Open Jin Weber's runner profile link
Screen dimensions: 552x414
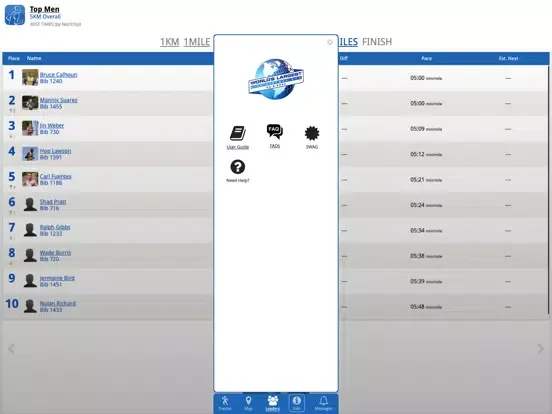coord(52,125)
